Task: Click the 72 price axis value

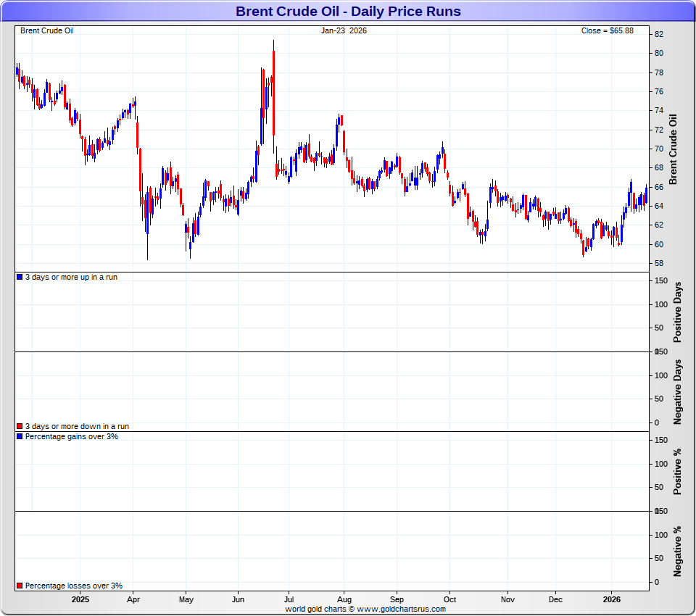Action: coord(659,130)
